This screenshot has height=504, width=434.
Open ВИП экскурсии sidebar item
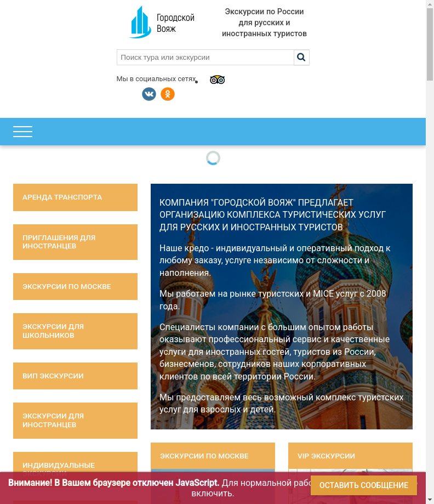click(75, 376)
